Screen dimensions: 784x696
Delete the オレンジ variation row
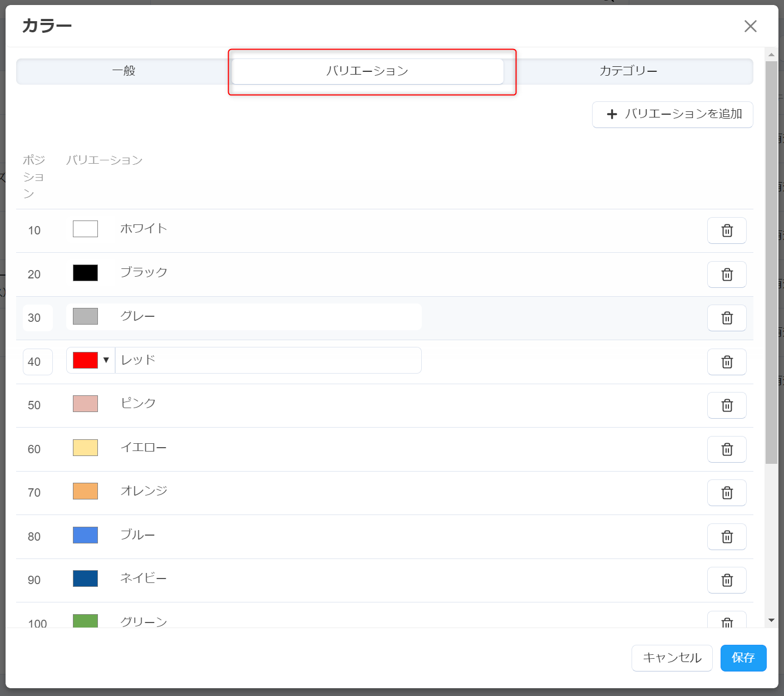pos(727,493)
